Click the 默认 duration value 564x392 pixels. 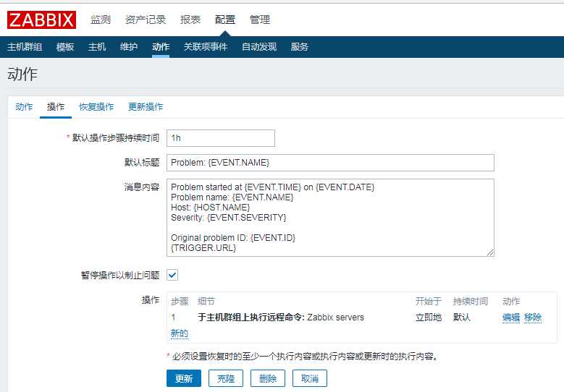coord(461,318)
